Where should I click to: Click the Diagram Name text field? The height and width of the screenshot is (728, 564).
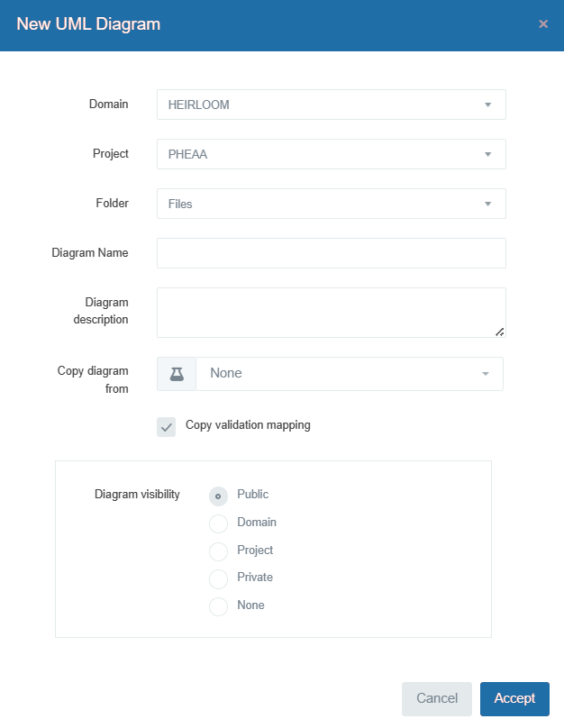pos(331,253)
